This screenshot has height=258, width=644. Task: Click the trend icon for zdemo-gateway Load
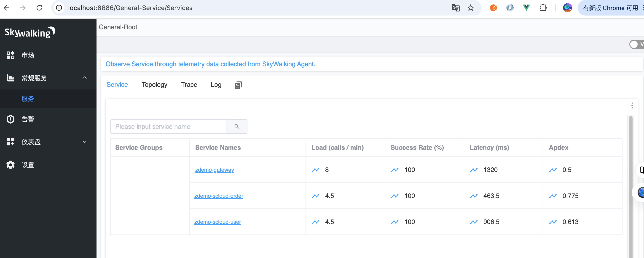click(316, 170)
